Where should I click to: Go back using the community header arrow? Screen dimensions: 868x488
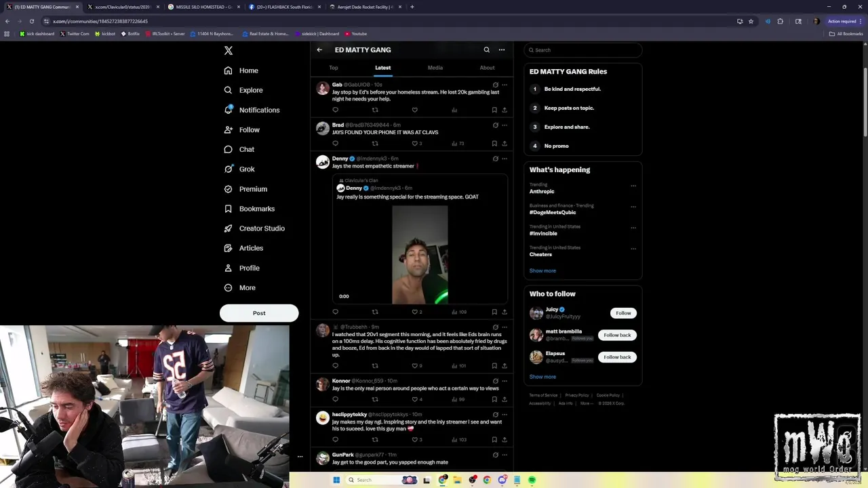pyautogui.click(x=319, y=49)
